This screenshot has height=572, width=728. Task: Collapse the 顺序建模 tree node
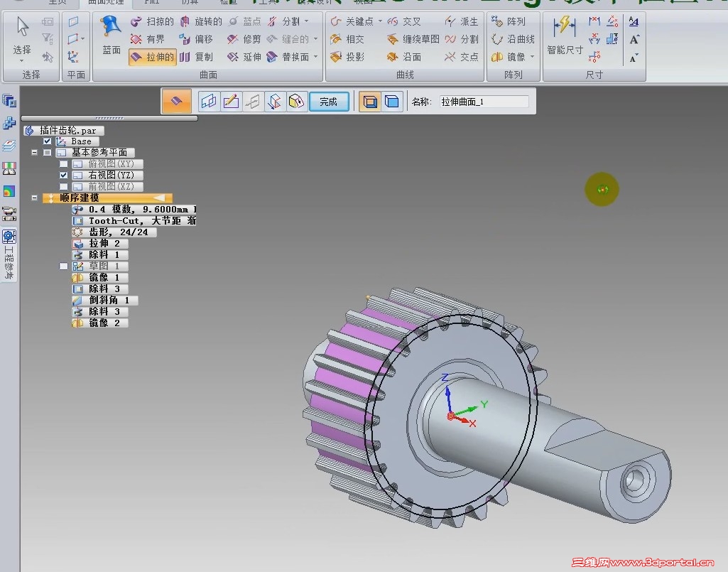coord(34,198)
